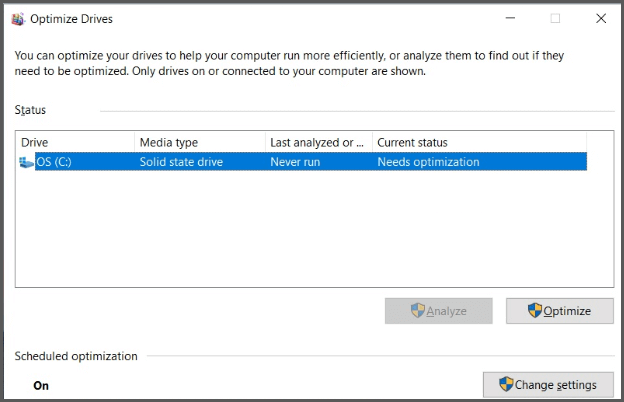624x402 pixels.
Task: Click the shield icon on Change settings button
Action: coord(506,384)
